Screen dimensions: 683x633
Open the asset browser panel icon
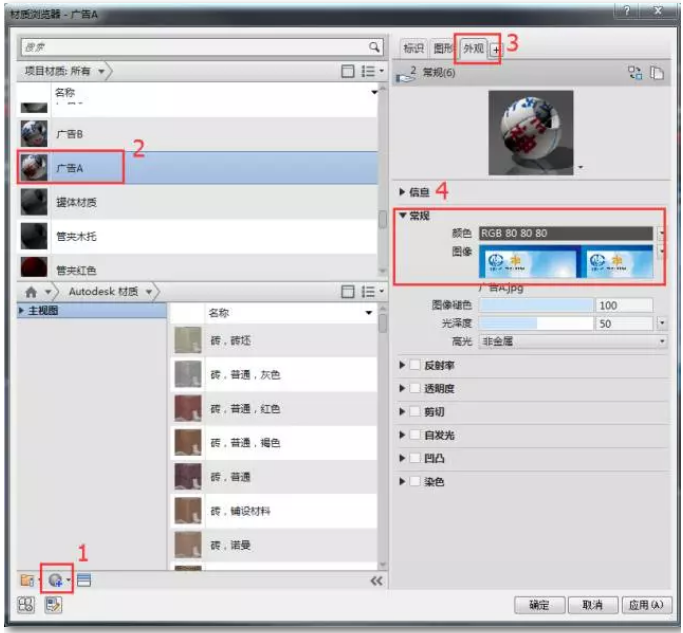coord(84,580)
